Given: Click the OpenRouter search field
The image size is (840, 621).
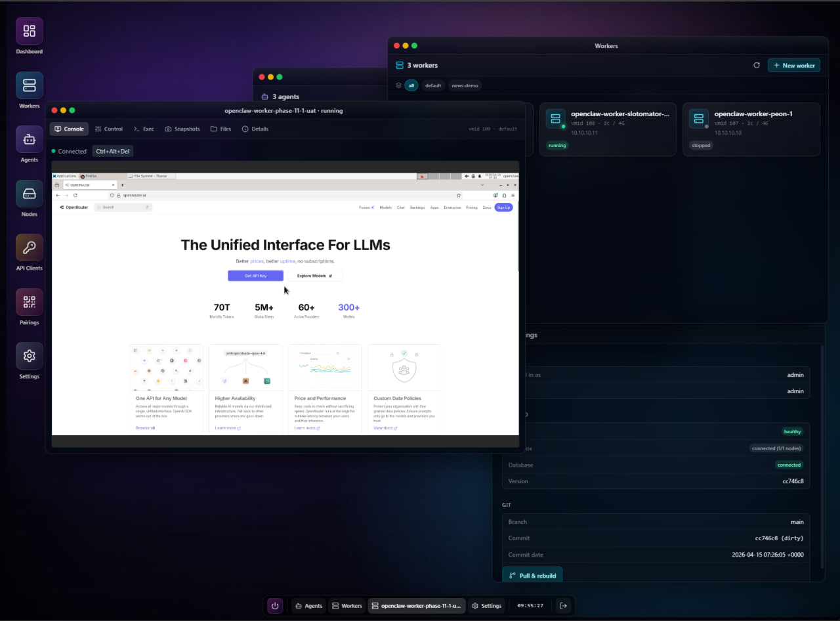Looking at the screenshot, I should coord(123,207).
